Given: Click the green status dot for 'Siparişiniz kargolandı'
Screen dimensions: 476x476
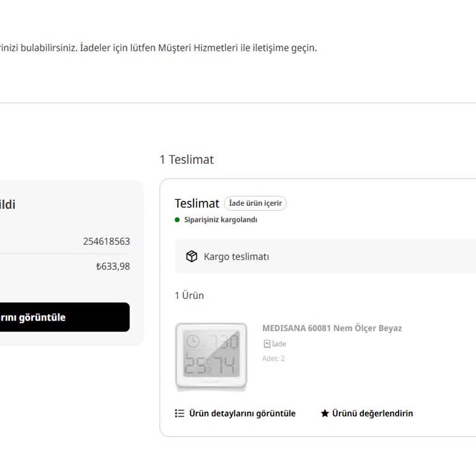Looking at the screenshot, I should point(177,219).
